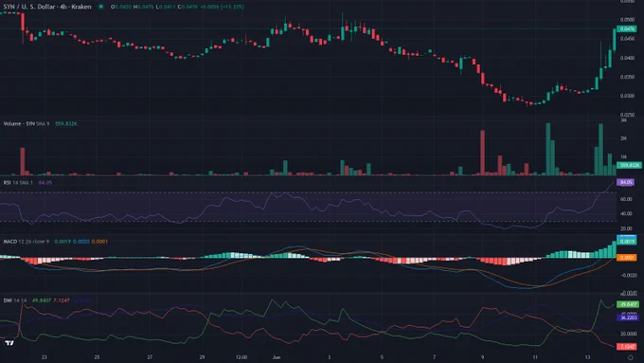Viewport: 644px width, 363px height.
Task: Click the orange 0.0001 value in MACD legend
Action: pyautogui.click(x=99, y=242)
